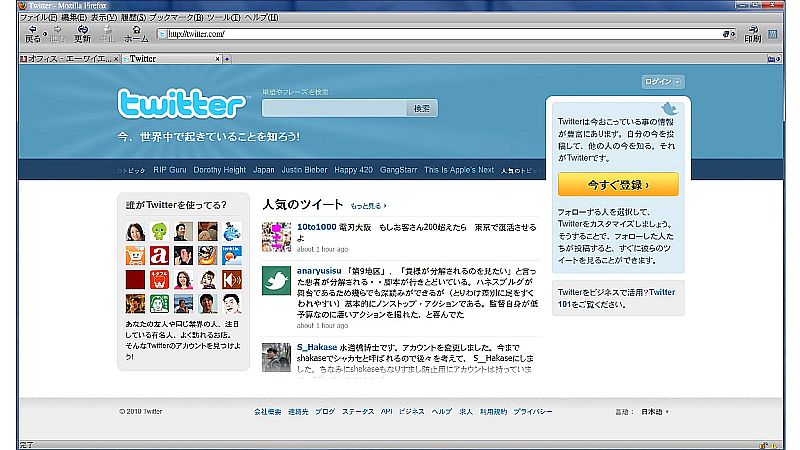Focus the Twitter search text field
Image resolution: width=800 pixels, height=450 pixels.
click(x=333, y=108)
